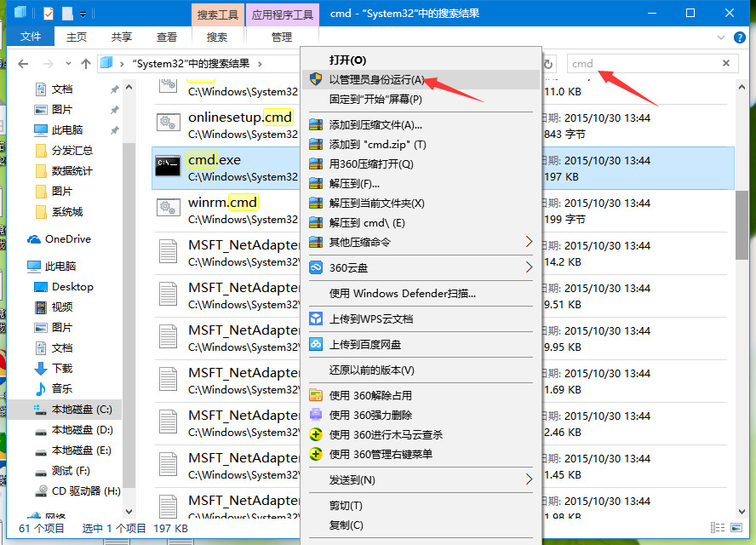
Task: Expand the 其他压缩命令 submenu
Action: [x=529, y=242]
